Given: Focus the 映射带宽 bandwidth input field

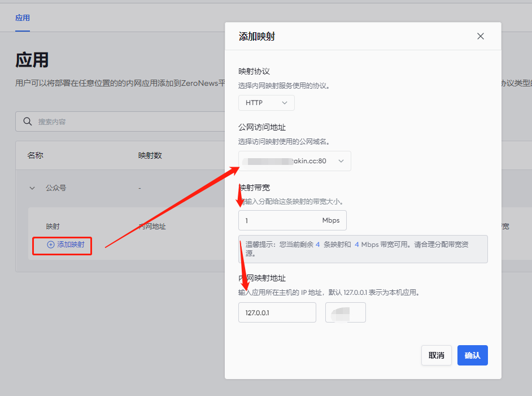Looking at the screenshot, I should coord(277,220).
